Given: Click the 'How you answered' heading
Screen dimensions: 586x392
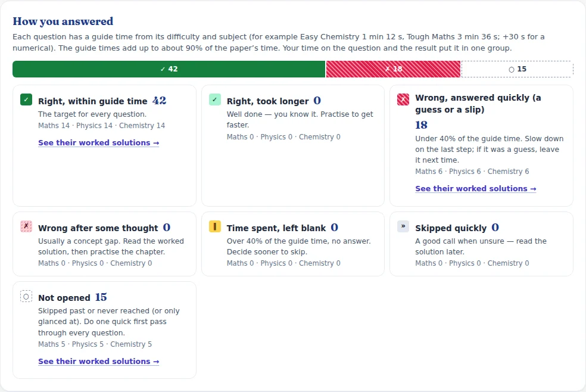Looking at the screenshot, I should 63,21.
